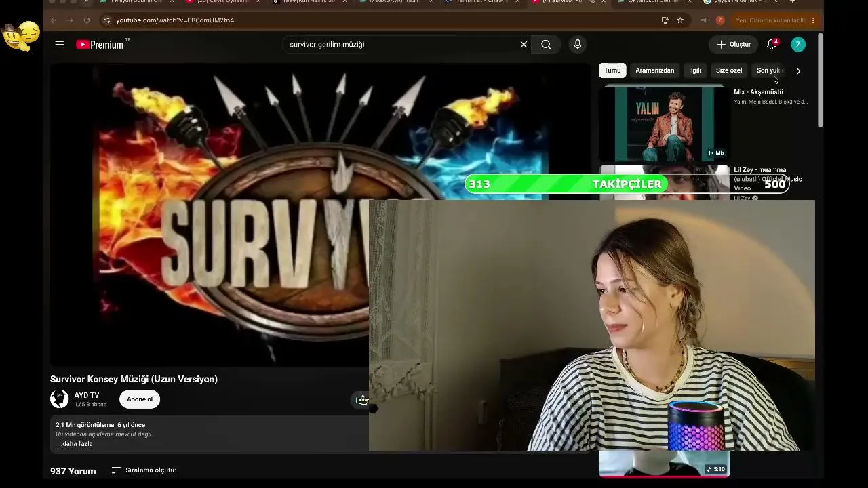This screenshot has height=488, width=868.
Task: Open the comment sort icon
Action: click(x=116, y=470)
